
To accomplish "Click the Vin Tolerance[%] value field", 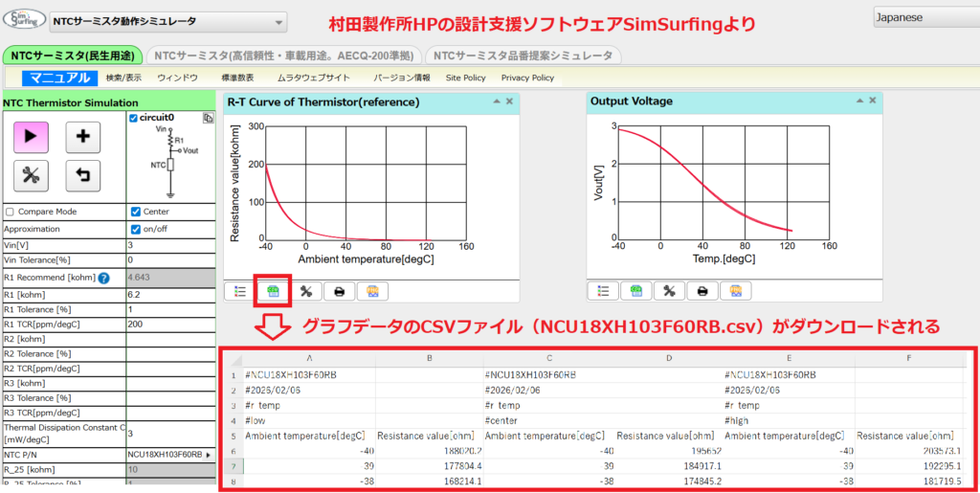I will click(170, 259).
